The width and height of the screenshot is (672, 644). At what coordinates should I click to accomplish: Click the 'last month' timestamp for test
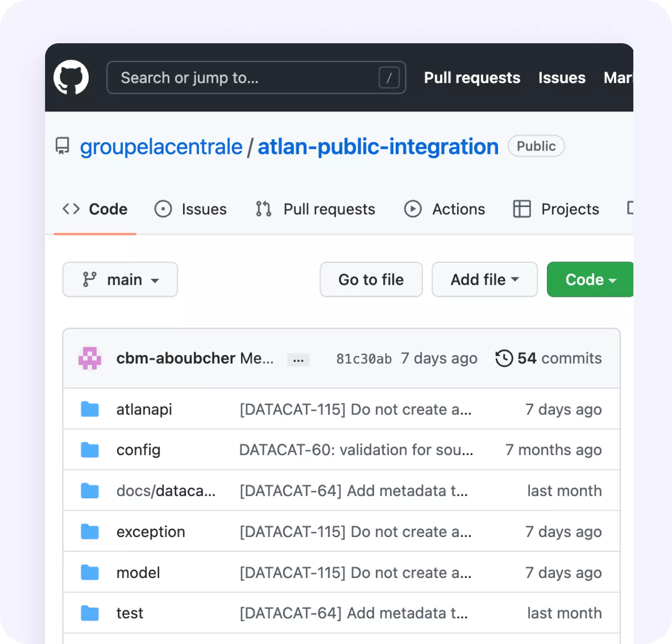564,613
